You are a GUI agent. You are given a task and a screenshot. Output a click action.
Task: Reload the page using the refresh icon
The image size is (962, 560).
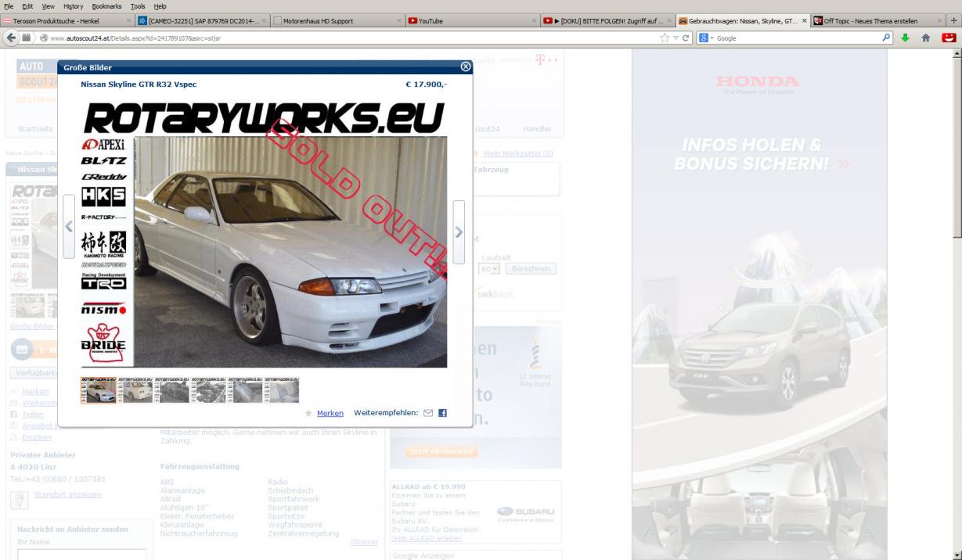click(x=684, y=38)
